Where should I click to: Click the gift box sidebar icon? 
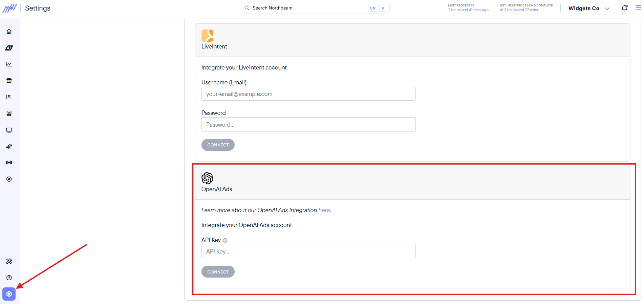click(9, 80)
